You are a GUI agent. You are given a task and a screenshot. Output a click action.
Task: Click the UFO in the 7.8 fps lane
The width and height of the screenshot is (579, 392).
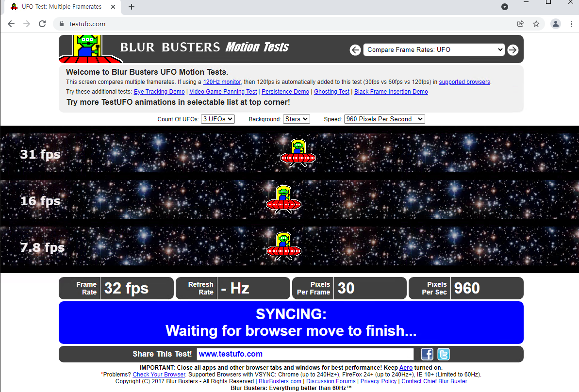tap(283, 246)
